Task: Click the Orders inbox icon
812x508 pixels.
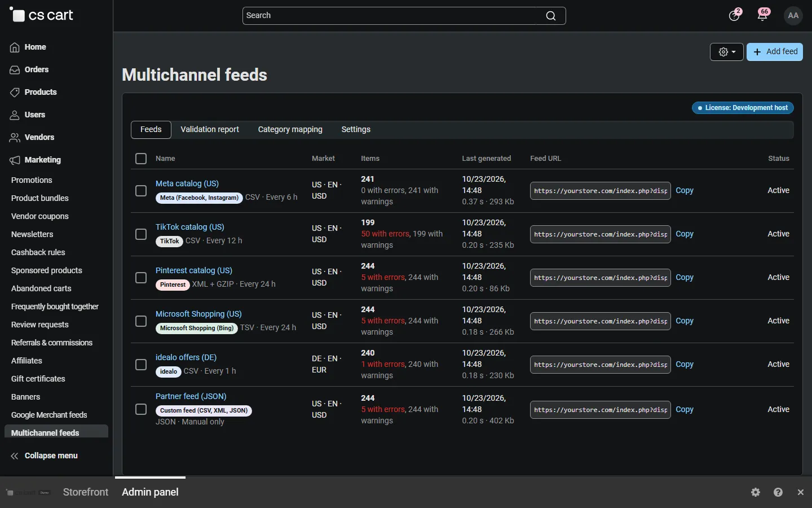Action: pos(15,70)
